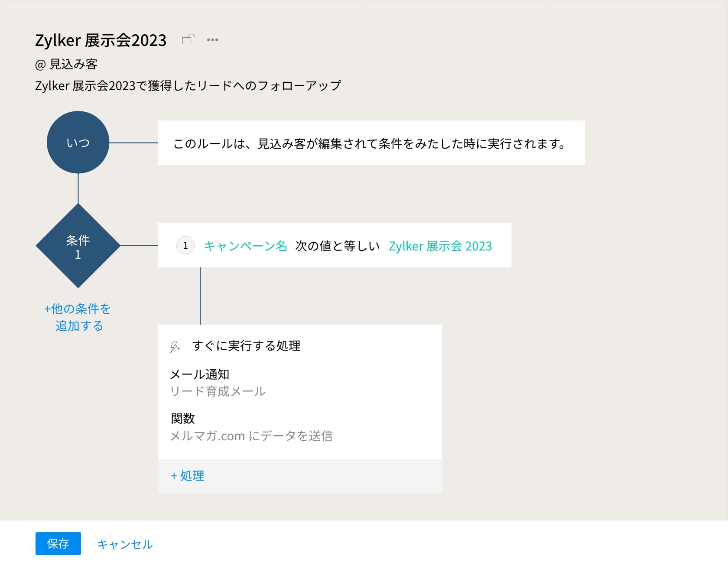Screen dimensions: 728x566
Task: Click the +他の条件を追加する link
Action: pyautogui.click(x=78, y=317)
